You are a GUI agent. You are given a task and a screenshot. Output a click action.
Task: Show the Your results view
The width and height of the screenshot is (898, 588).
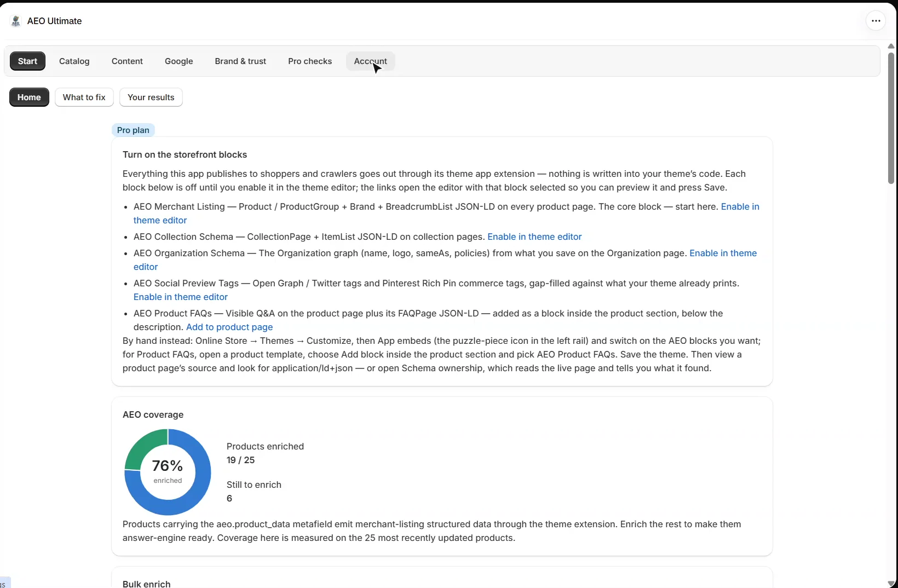point(151,97)
